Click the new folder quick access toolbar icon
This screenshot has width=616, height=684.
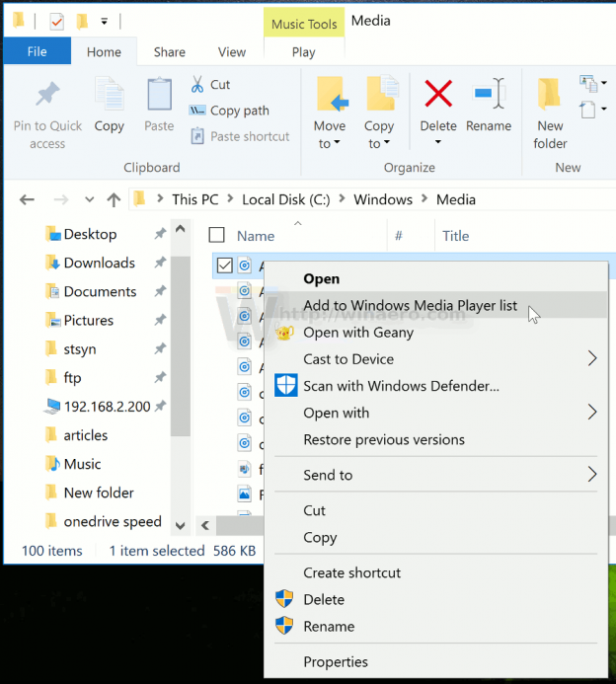[82, 21]
